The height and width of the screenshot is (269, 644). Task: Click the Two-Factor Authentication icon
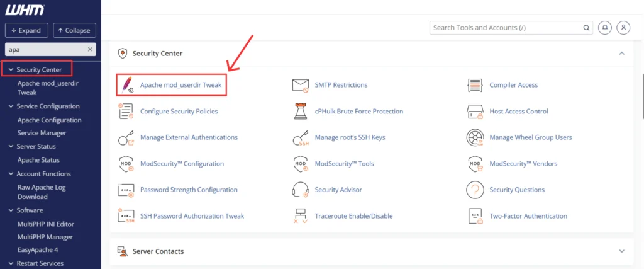pos(475,216)
